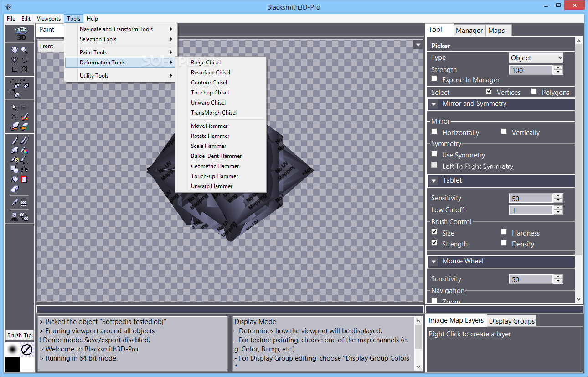588x377 pixels.
Task: Select the move object tool with crossed arrows
Action: [14, 83]
